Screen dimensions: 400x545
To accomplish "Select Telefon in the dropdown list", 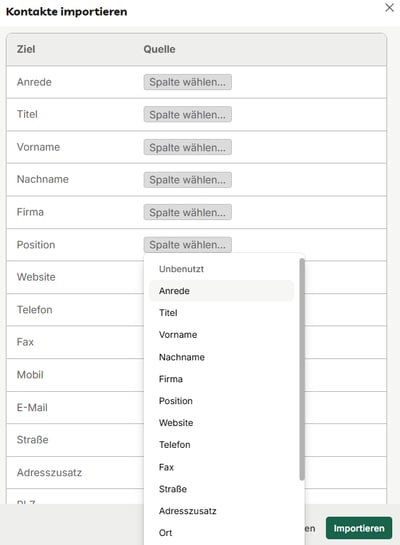I will 221,445.
